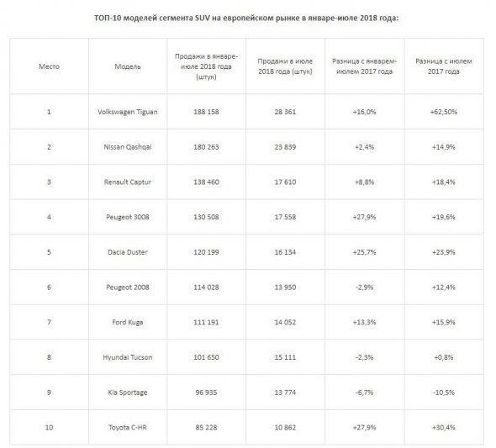Click the table title ТОП-10 моделей сегмента SUV
496x448 pixels.
[x=246, y=18]
